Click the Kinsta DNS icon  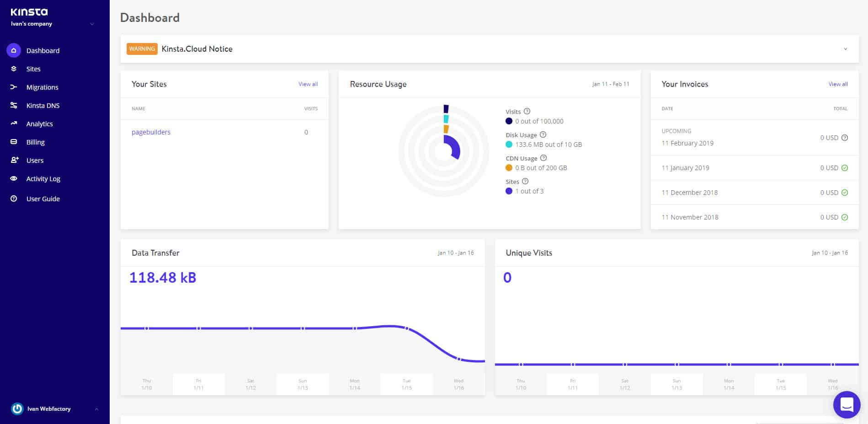tap(14, 105)
